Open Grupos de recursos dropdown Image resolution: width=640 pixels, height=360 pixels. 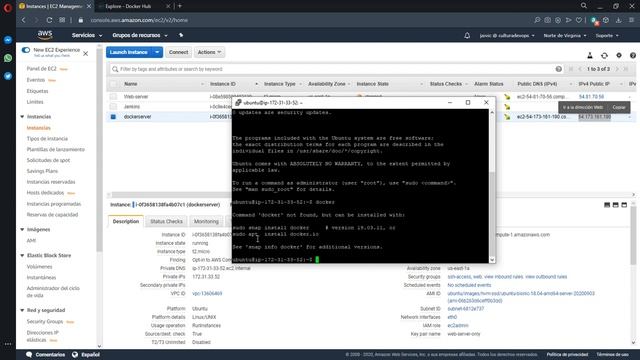tap(140, 36)
